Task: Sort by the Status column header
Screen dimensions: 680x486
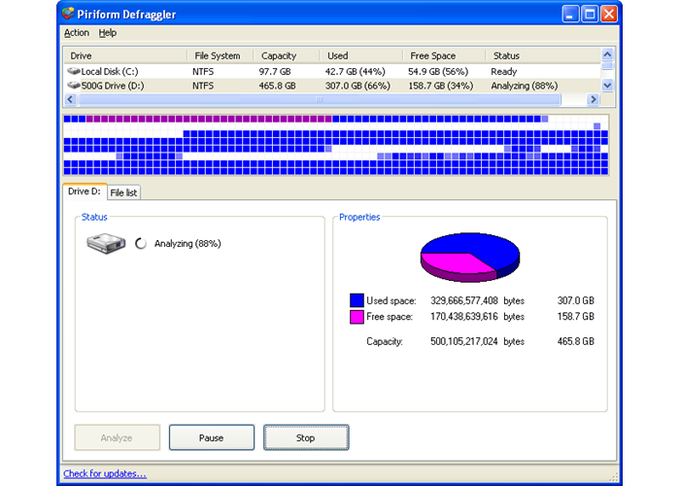Action: click(543, 56)
